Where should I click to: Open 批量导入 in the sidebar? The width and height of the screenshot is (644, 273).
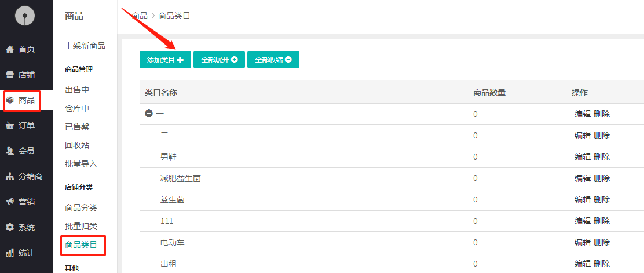pos(81,164)
